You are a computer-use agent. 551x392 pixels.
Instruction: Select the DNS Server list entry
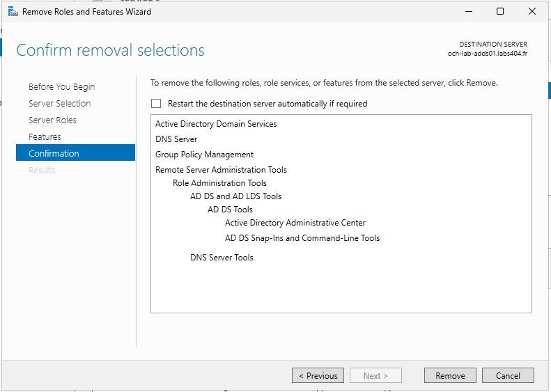coord(176,139)
